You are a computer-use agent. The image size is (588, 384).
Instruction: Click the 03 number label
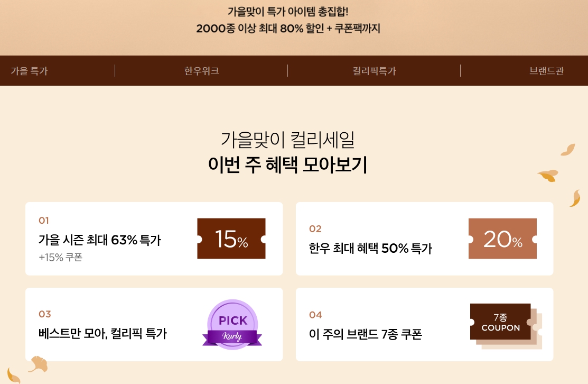44,314
